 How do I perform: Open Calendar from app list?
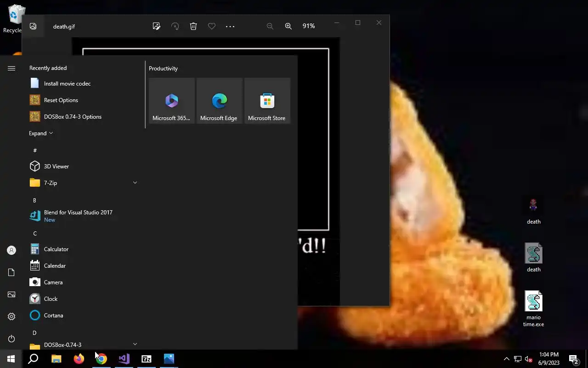click(85, 265)
